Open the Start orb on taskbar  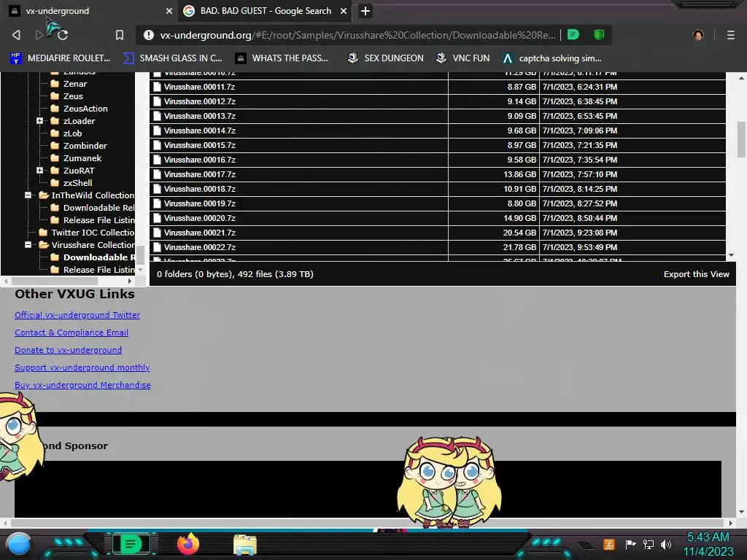click(19, 544)
